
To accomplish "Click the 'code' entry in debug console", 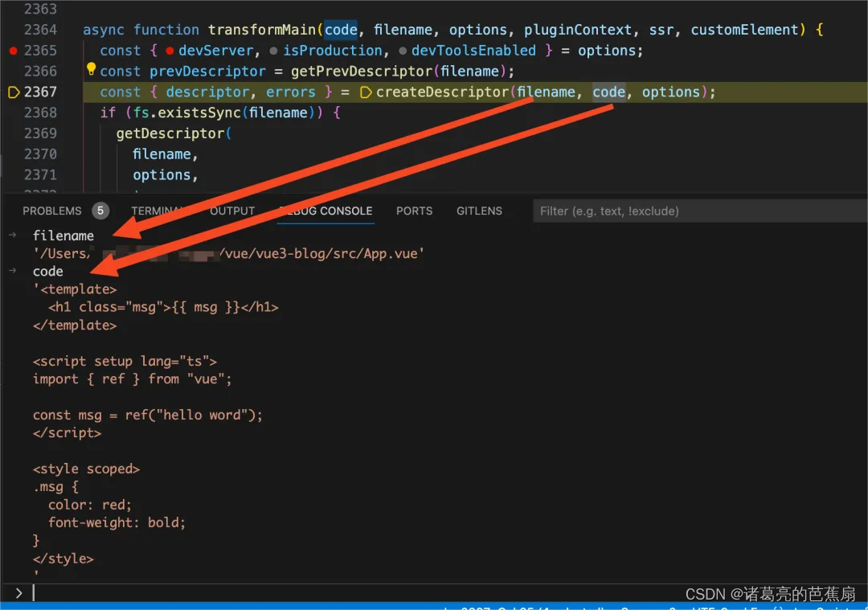I will [47, 271].
